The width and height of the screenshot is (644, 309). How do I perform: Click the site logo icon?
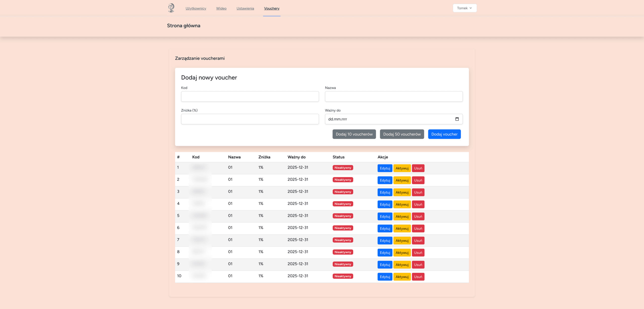171,8
